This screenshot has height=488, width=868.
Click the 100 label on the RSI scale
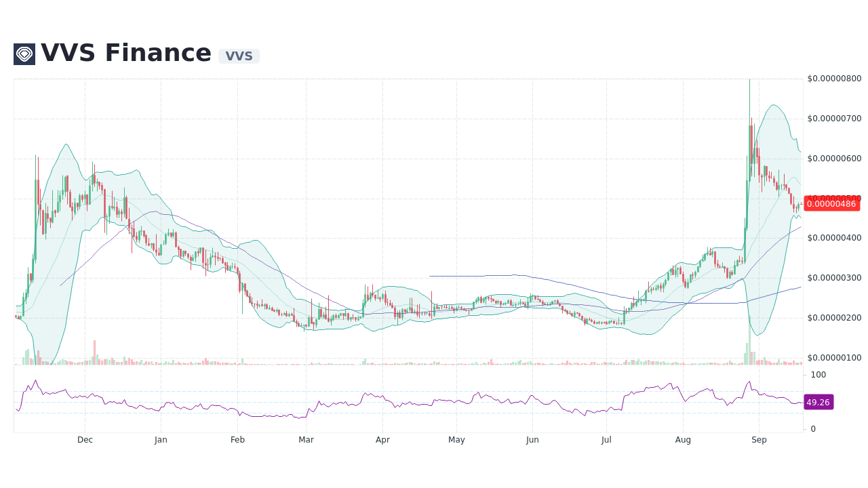818,375
